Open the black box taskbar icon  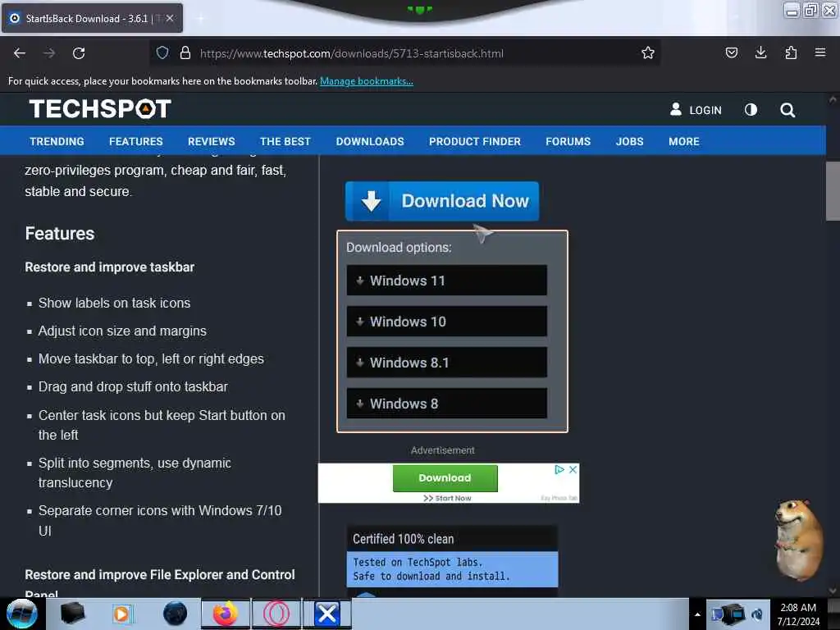[72, 613]
